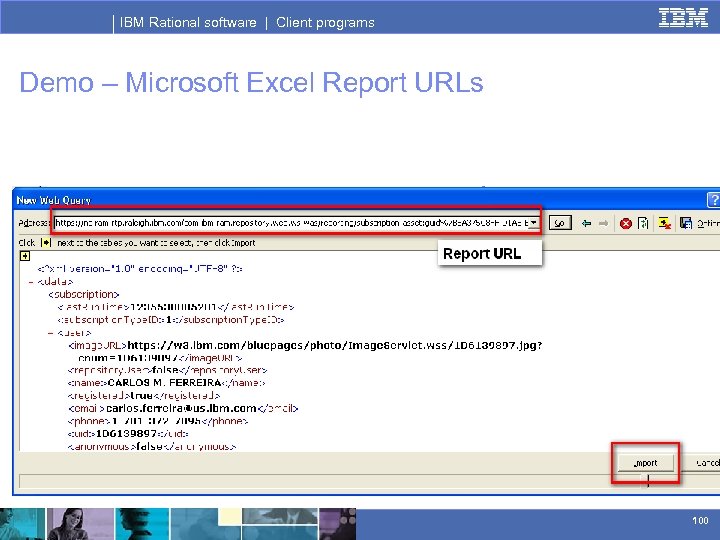This screenshot has height=540, width=720.
Task: Click the name value CARLOS M. FERREIRA
Action: [164, 382]
